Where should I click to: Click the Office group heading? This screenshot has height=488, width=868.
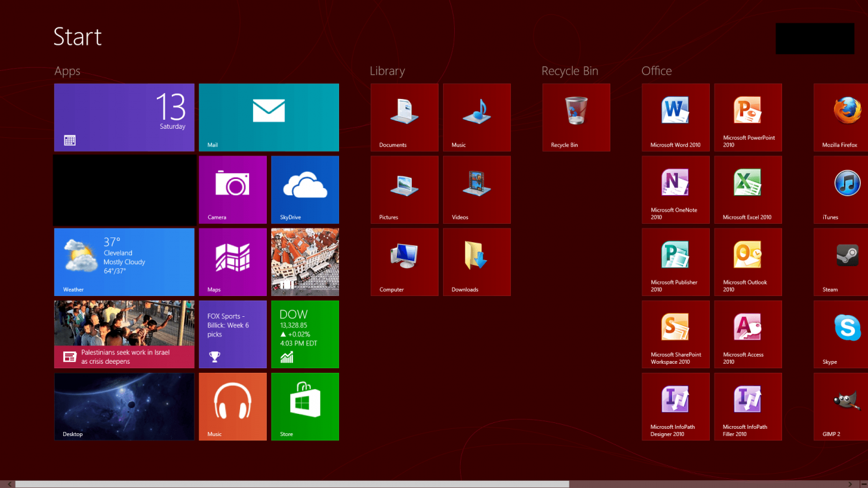pos(657,71)
